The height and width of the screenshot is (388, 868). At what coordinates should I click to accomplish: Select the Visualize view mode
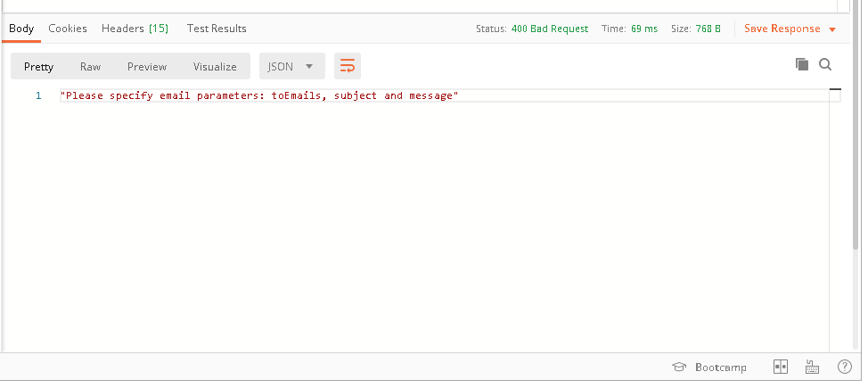click(215, 67)
